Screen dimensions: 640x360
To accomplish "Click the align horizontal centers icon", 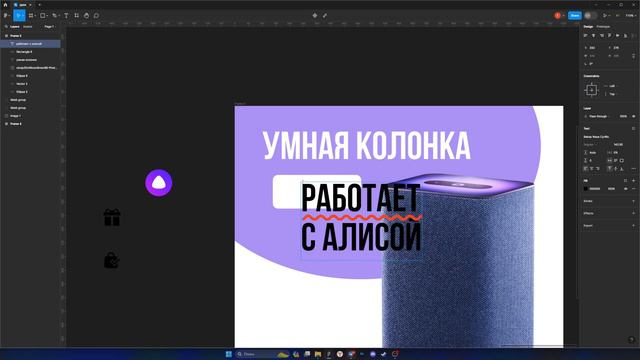I will pyautogui.click(x=593, y=36).
